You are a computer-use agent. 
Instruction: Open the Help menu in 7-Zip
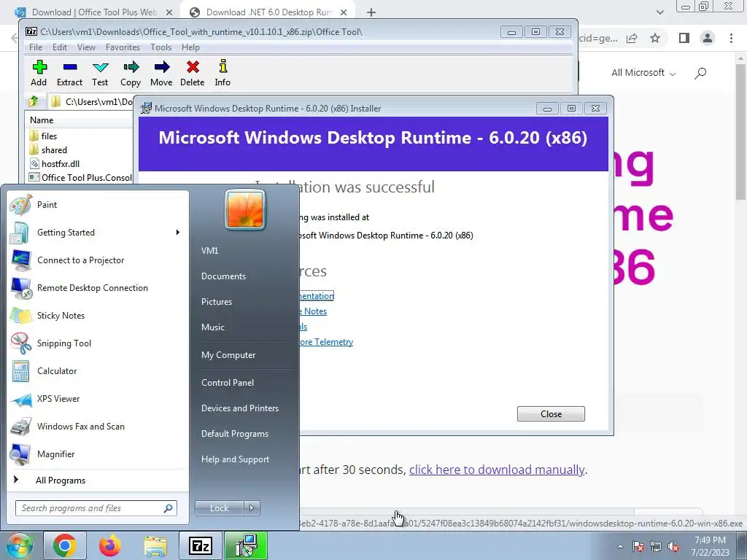190,47
